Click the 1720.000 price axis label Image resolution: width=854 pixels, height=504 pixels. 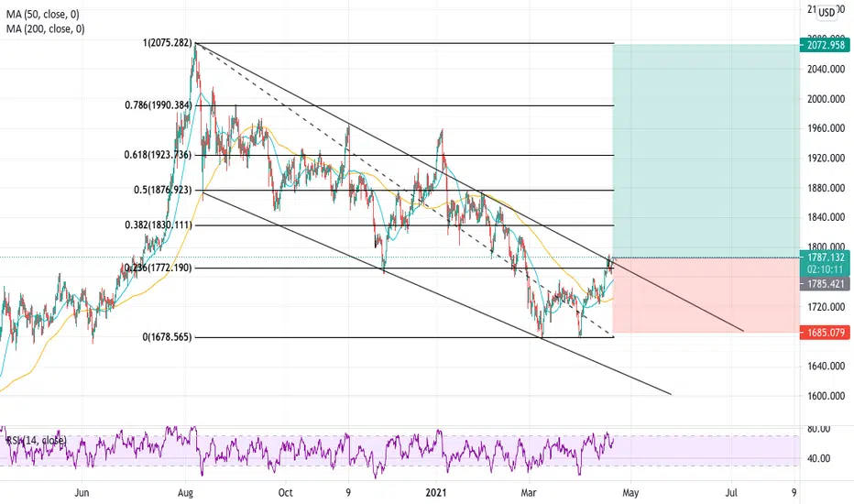click(826, 307)
